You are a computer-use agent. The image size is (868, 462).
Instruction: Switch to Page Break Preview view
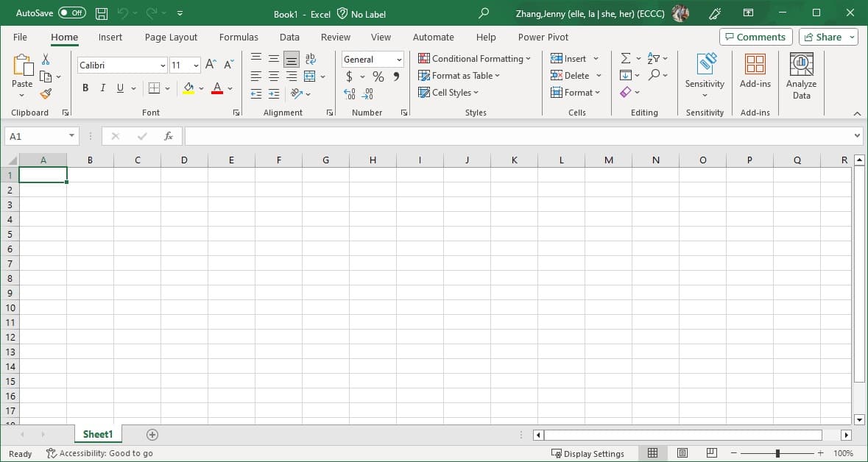pyautogui.click(x=711, y=453)
